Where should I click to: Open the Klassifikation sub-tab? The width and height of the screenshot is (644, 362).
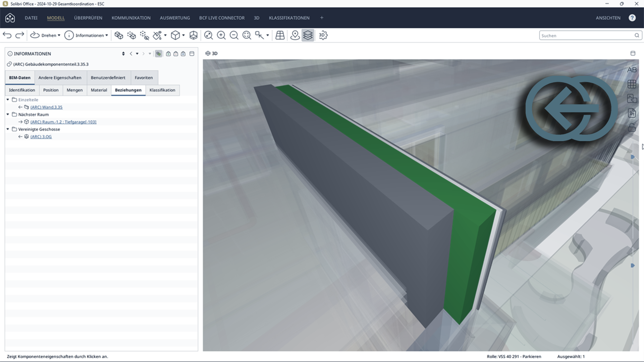tap(162, 90)
